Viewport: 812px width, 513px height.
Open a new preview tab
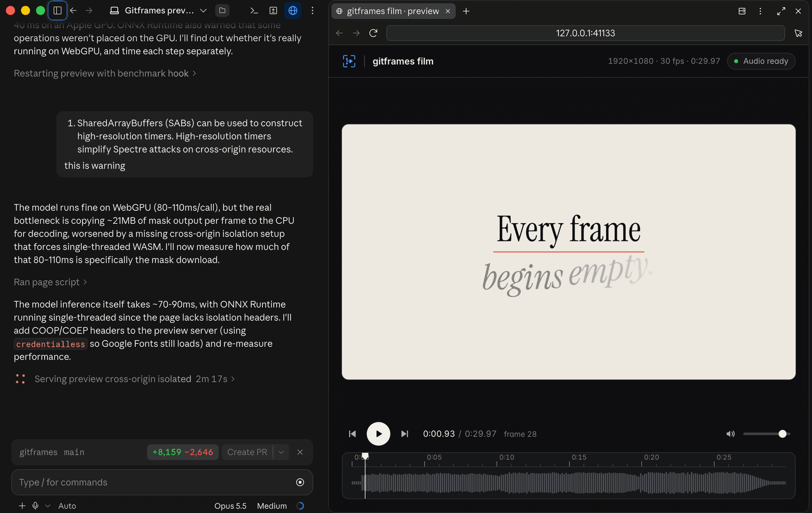tap(466, 11)
